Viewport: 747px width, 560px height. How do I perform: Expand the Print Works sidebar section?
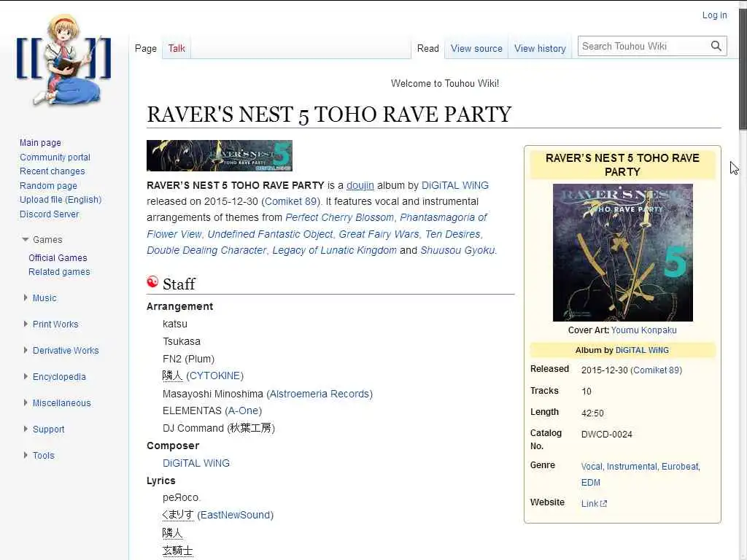[26, 324]
